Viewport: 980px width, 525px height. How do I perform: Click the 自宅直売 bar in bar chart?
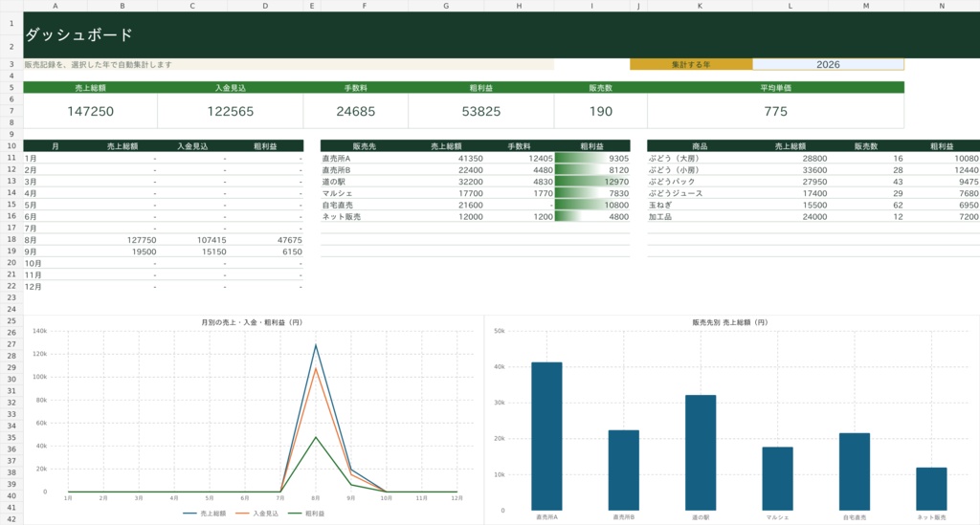[855, 472]
